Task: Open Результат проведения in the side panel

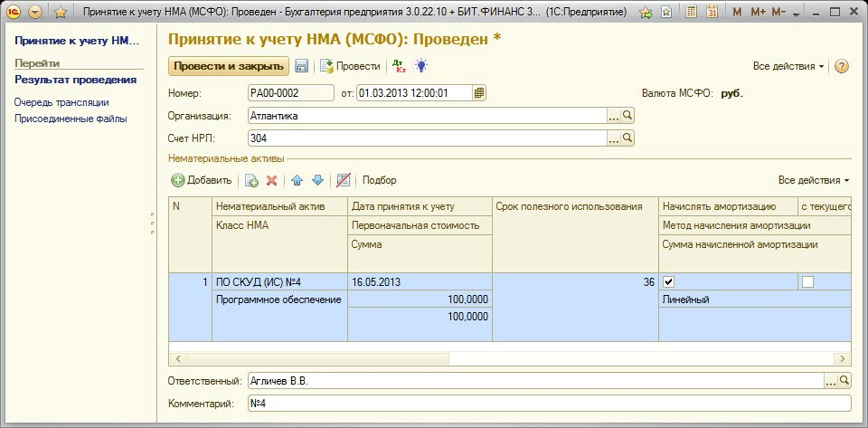Action: click(x=75, y=80)
